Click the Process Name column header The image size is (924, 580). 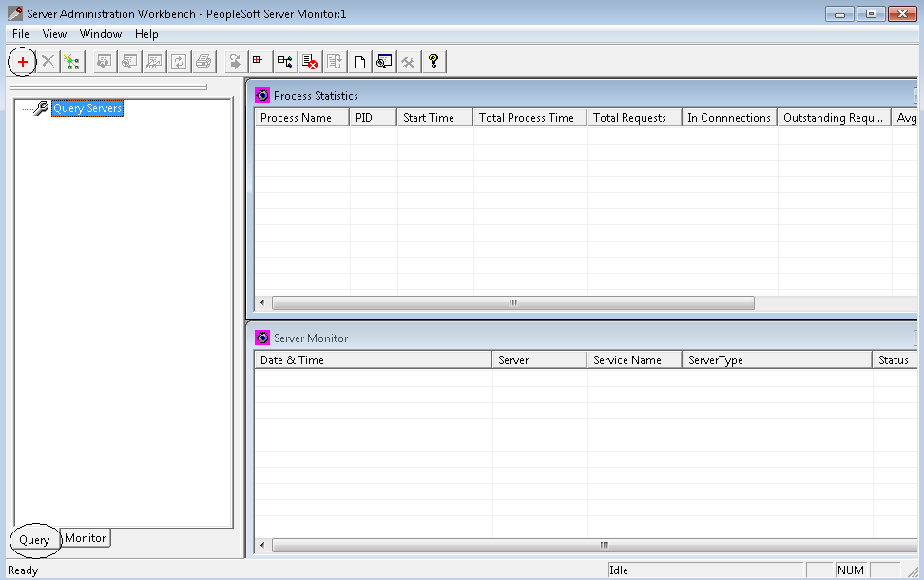(x=301, y=118)
